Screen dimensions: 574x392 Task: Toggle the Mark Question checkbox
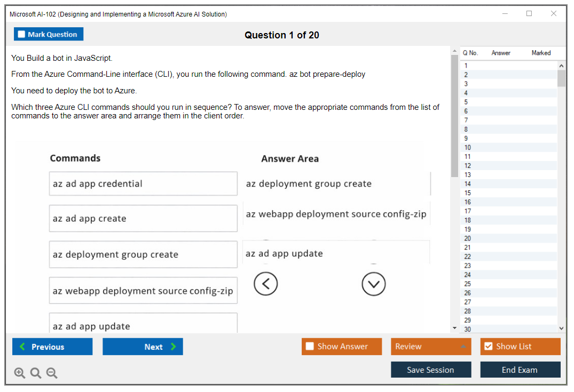[x=22, y=34]
